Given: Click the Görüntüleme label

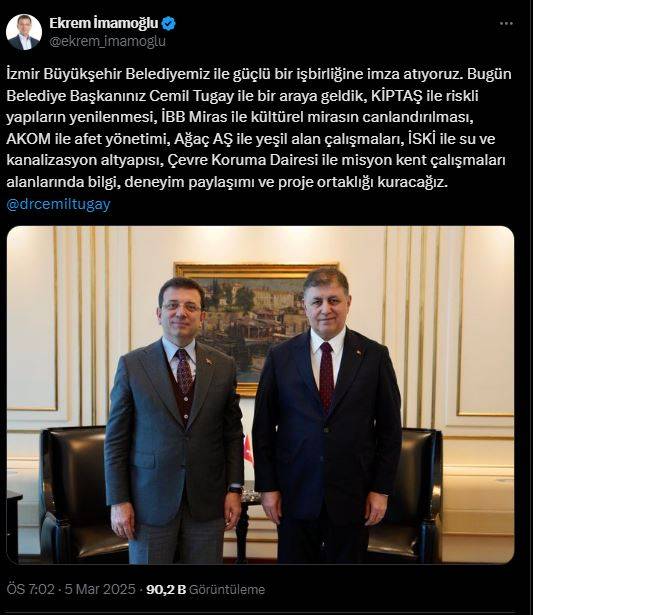Looking at the screenshot, I should click(227, 590).
